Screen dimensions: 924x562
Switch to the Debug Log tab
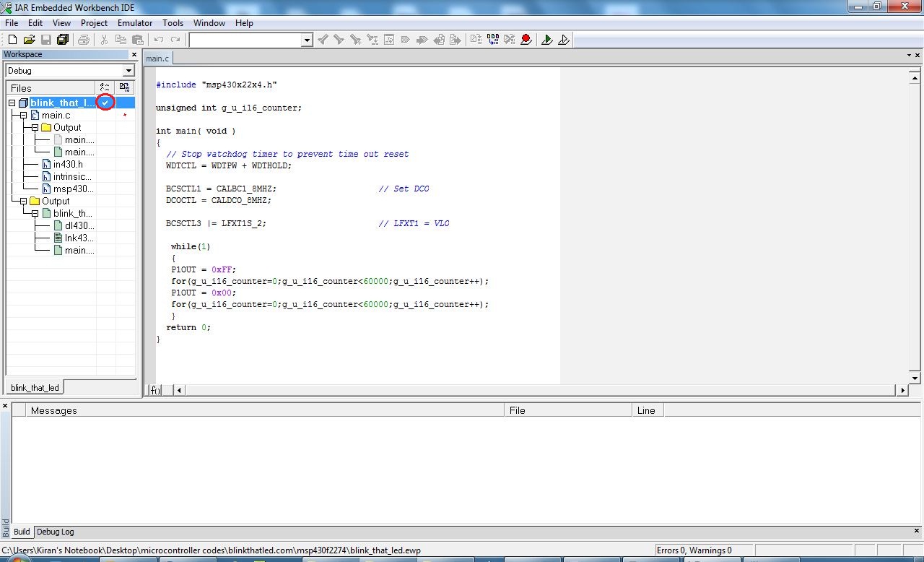pyautogui.click(x=56, y=532)
